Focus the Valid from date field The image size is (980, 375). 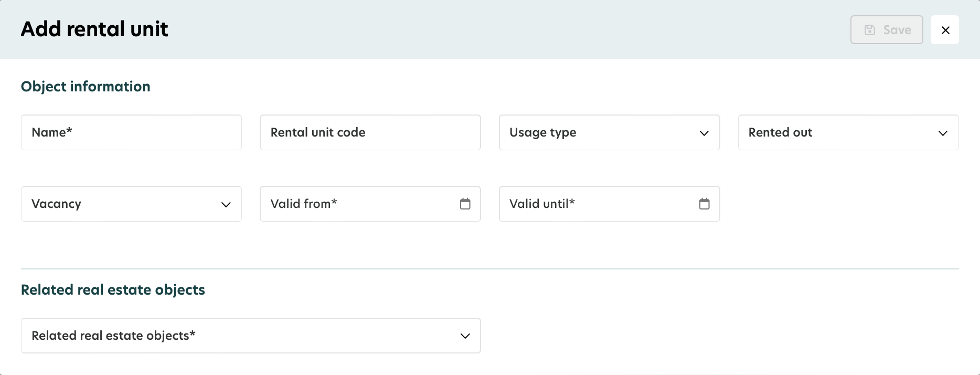click(x=357, y=204)
